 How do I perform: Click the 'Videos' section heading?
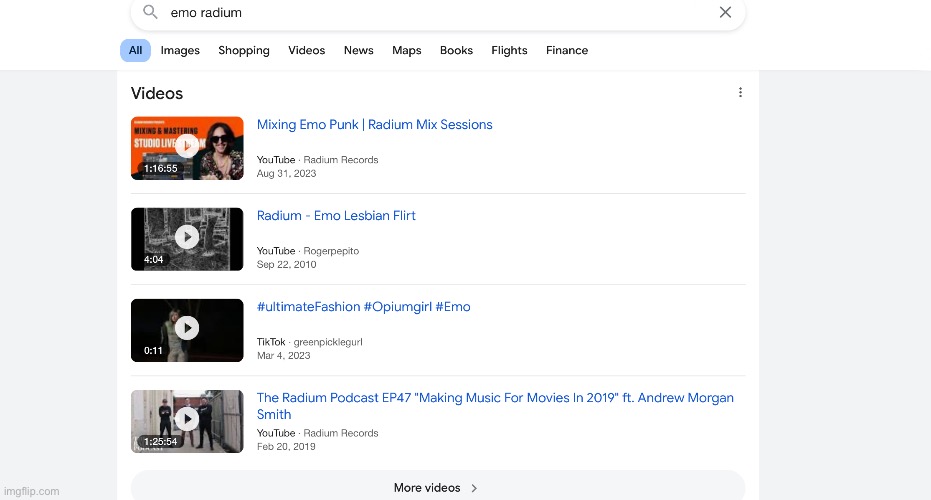[x=157, y=93]
